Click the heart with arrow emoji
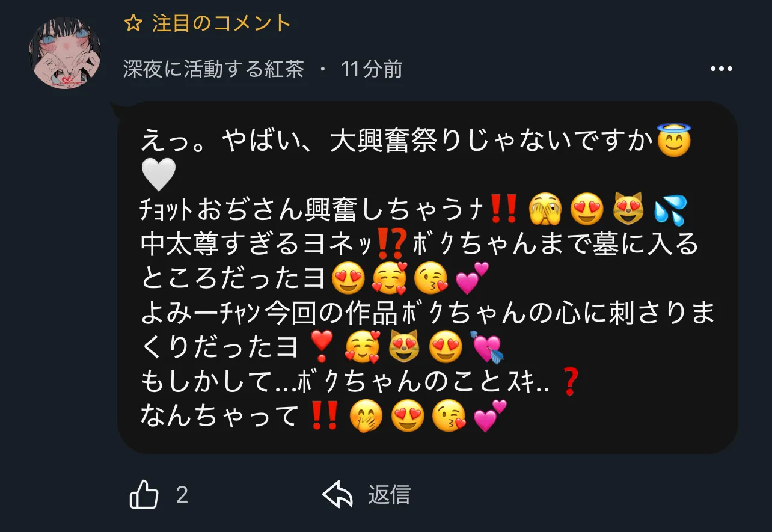Image resolution: width=772 pixels, height=532 pixels. click(x=485, y=348)
